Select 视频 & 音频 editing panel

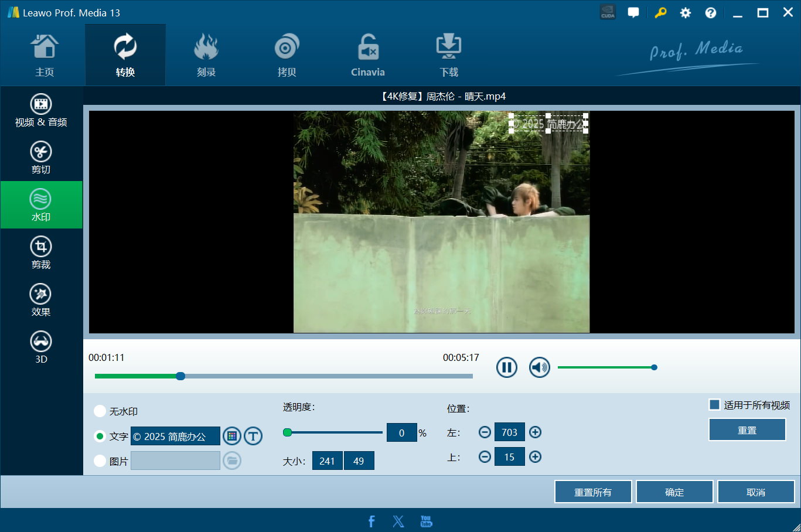coord(41,110)
